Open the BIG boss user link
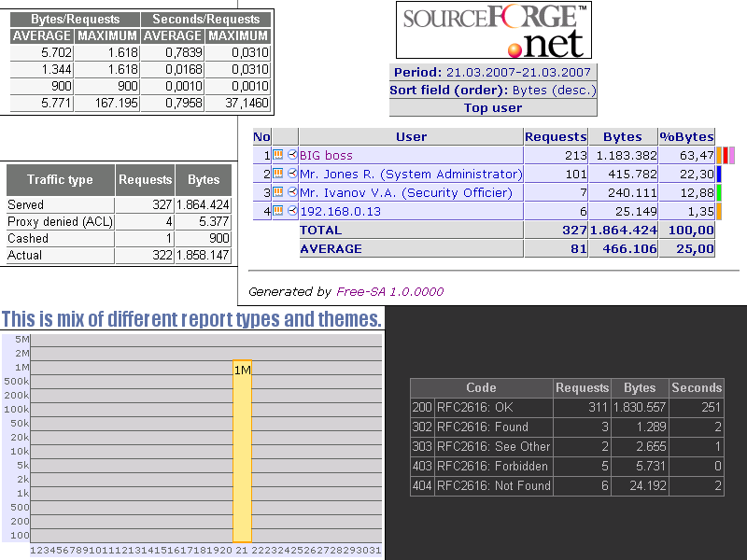Image resolution: width=747 pixels, height=560 pixels. (x=326, y=156)
